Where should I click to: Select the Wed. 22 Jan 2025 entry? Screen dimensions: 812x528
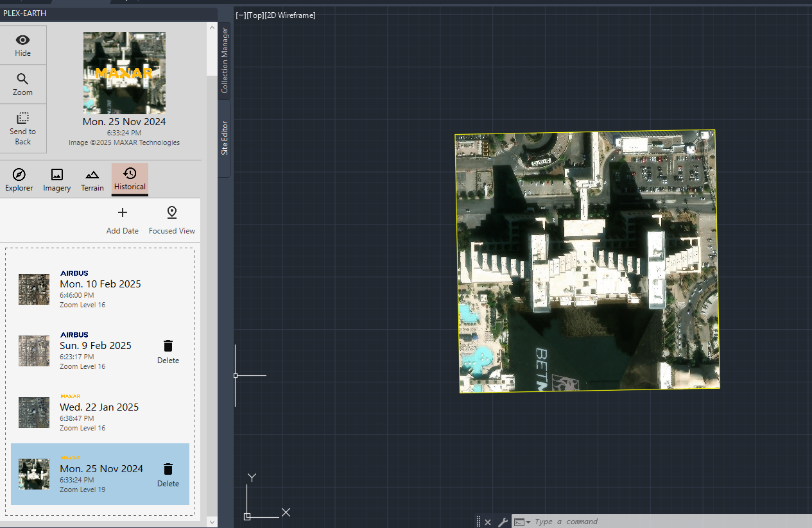click(100, 412)
